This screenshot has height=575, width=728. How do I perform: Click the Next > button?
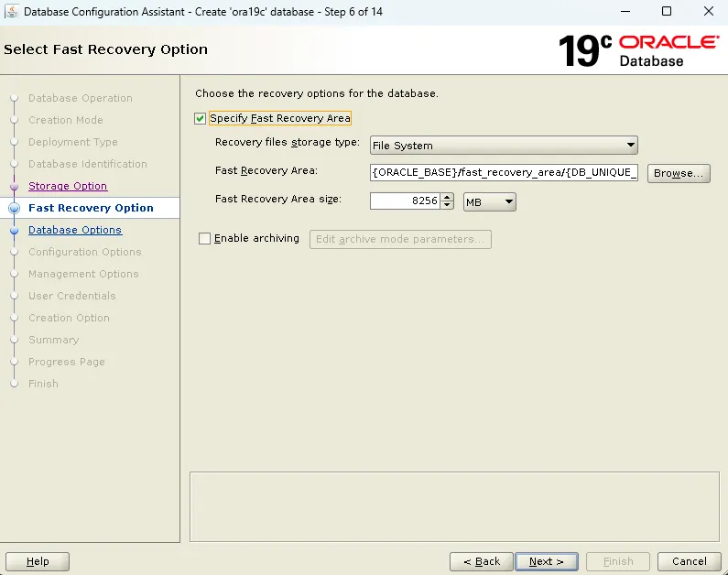547,561
